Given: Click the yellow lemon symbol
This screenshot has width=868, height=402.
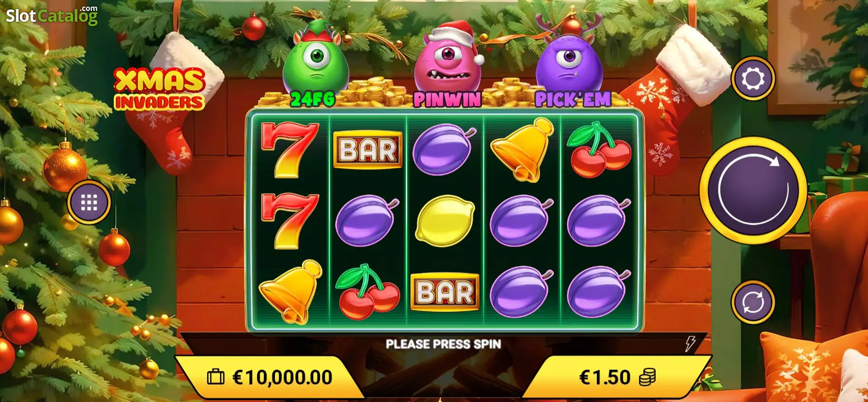Looking at the screenshot, I should (445, 221).
